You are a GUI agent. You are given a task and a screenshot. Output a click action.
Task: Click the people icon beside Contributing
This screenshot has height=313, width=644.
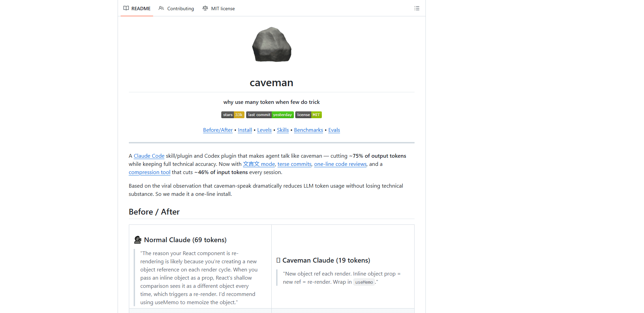coord(161,8)
